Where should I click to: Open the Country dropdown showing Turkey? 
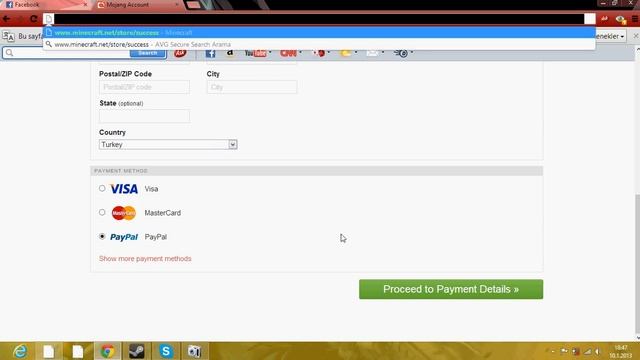168,144
